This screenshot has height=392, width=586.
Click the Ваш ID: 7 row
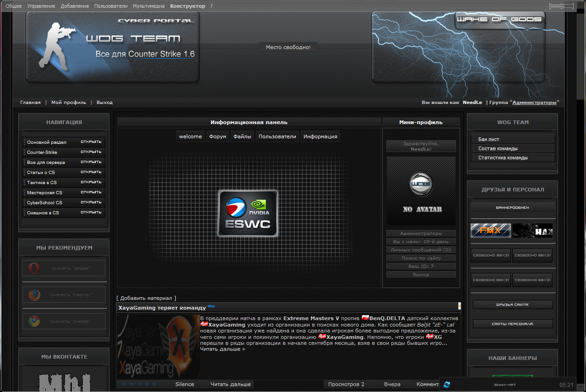(421, 267)
